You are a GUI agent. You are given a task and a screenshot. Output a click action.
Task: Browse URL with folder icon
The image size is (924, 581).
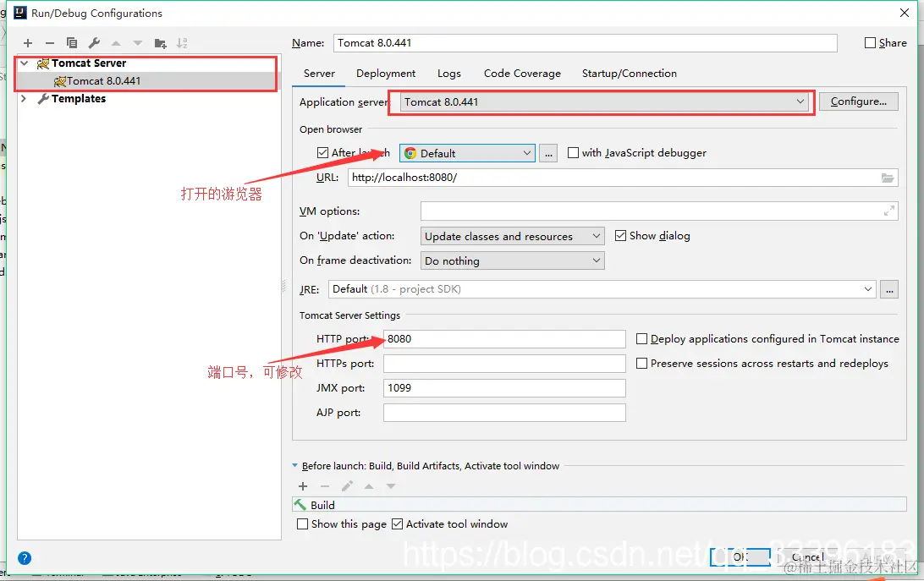[x=888, y=178]
